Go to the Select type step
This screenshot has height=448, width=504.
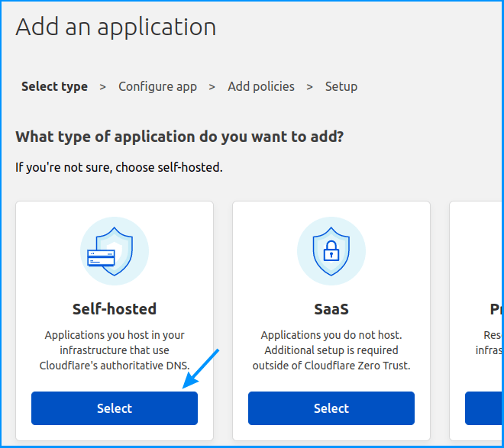pyautogui.click(x=55, y=87)
